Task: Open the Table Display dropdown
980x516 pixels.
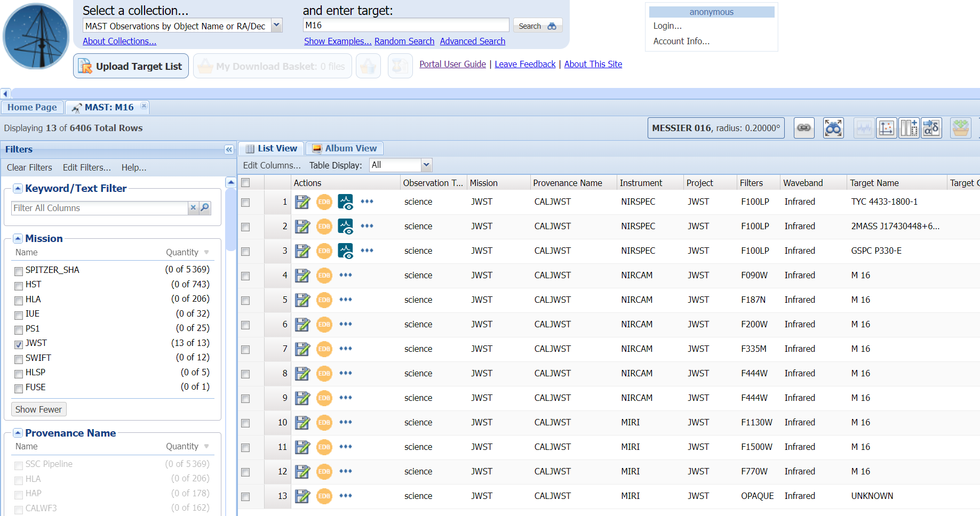Action: [x=426, y=165]
